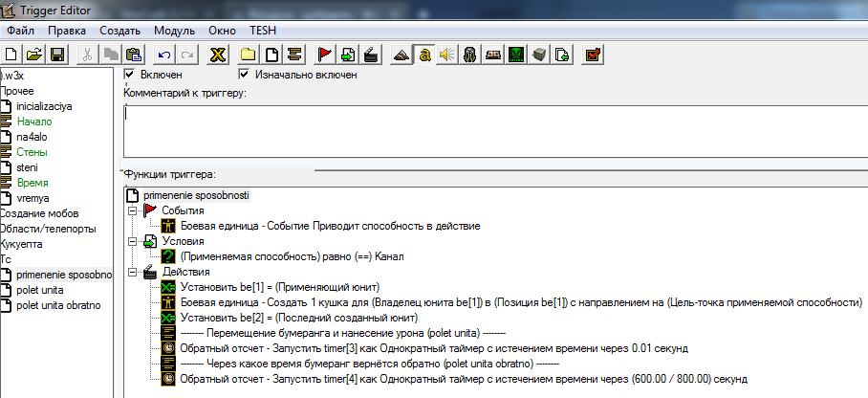Select primenenie sposobnosti in left tree
Viewport: 868px width, 398px height.
pos(64,275)
